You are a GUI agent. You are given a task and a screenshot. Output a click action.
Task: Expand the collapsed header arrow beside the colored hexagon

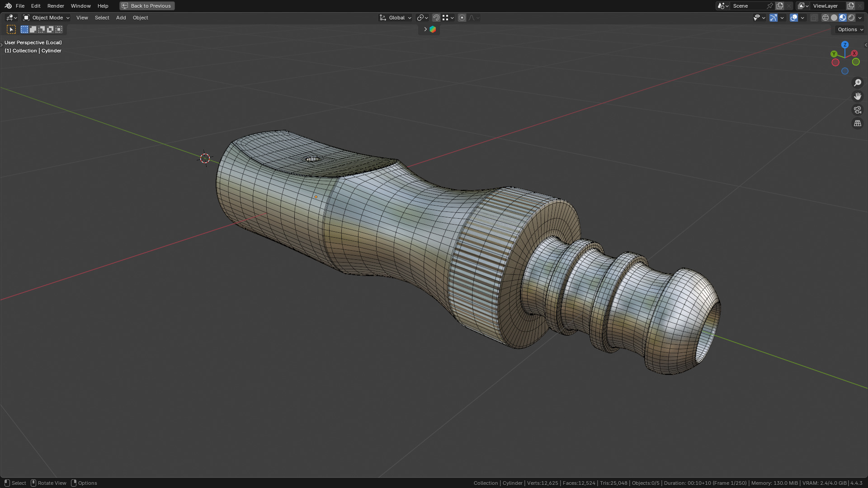pyautogui.click(x=425, y=29)
